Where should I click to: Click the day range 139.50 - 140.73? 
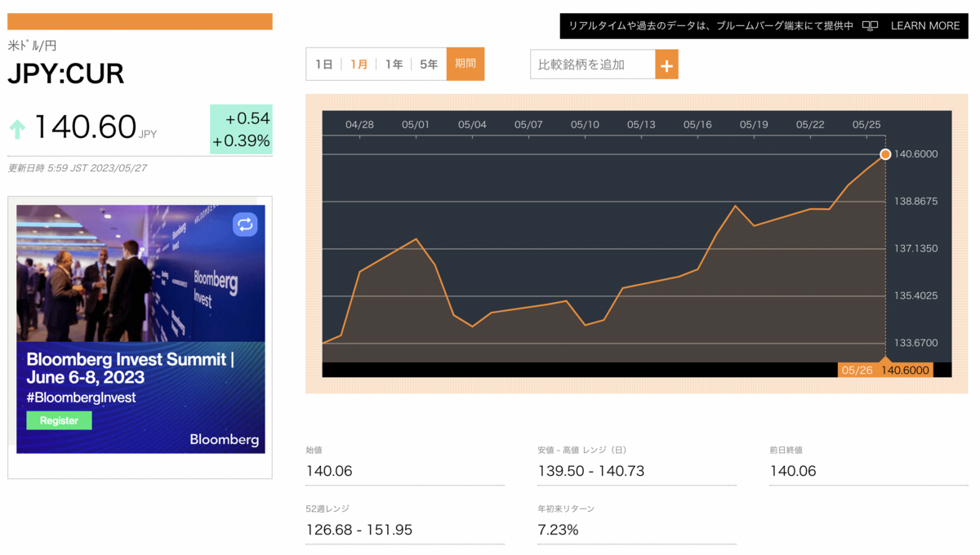point(591,471)
